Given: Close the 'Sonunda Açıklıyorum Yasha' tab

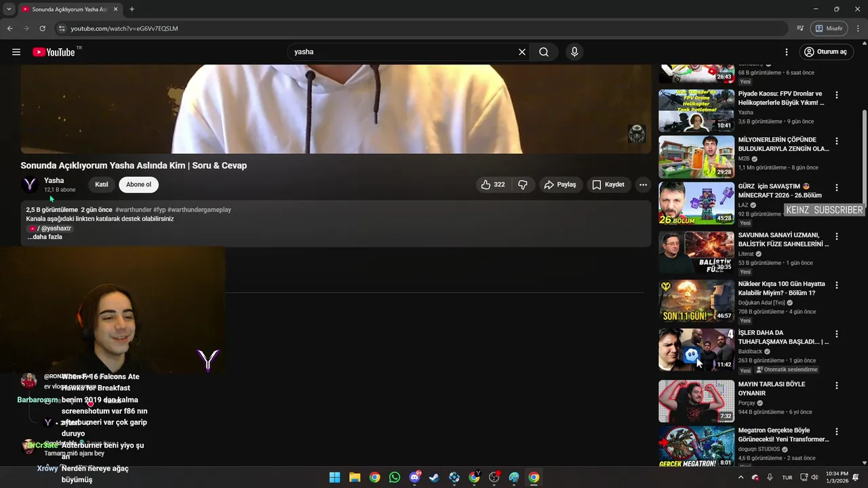Looking at the screenshot, I should tap(116, 9).
